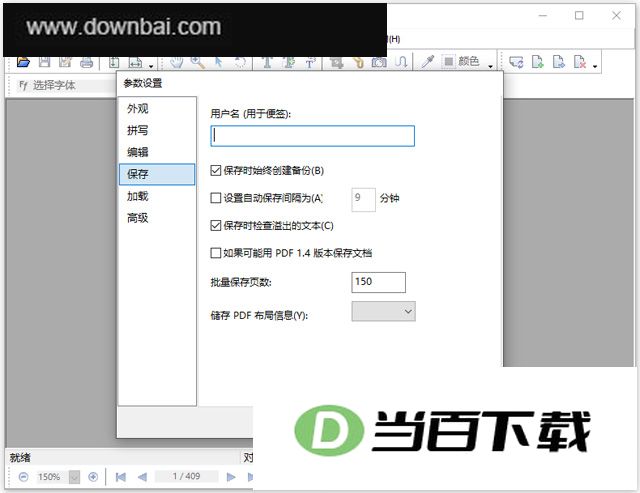
Task: Click the Save disk icon in toolbar
Action: point(44,62)
